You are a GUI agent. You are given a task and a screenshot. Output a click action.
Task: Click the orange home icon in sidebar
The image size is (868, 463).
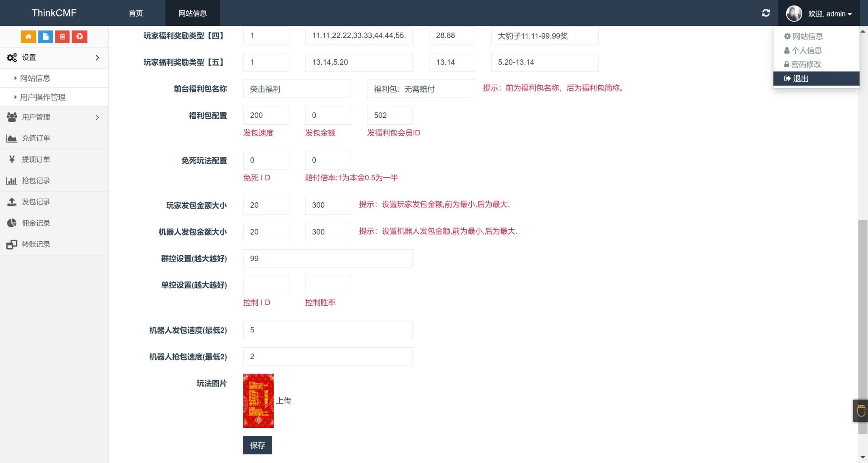pos(28,36)
